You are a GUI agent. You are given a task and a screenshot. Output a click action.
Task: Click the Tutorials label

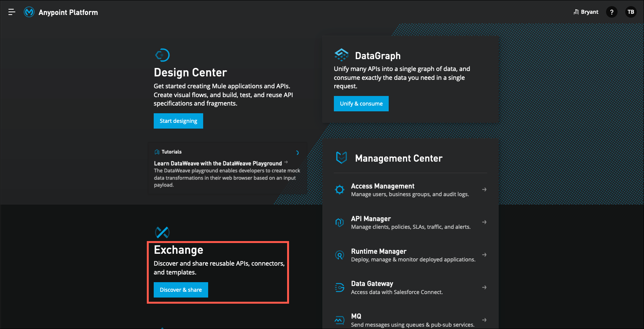pyautogui.click(x=172, y=152)
